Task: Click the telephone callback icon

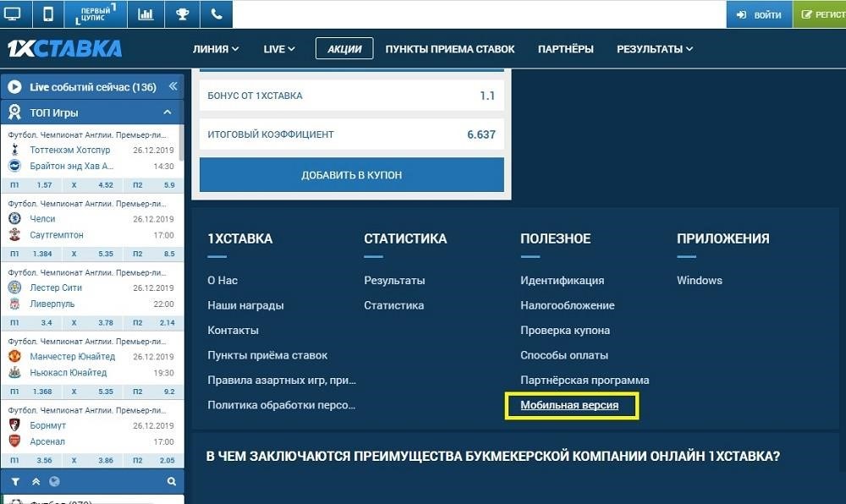Action: point(217,14)
